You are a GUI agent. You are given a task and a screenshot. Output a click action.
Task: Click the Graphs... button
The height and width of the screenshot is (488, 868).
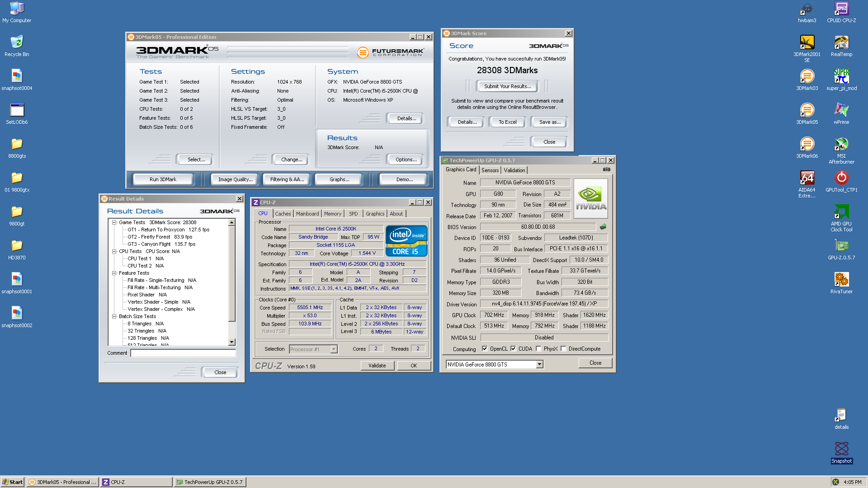[x=339, y=179]
